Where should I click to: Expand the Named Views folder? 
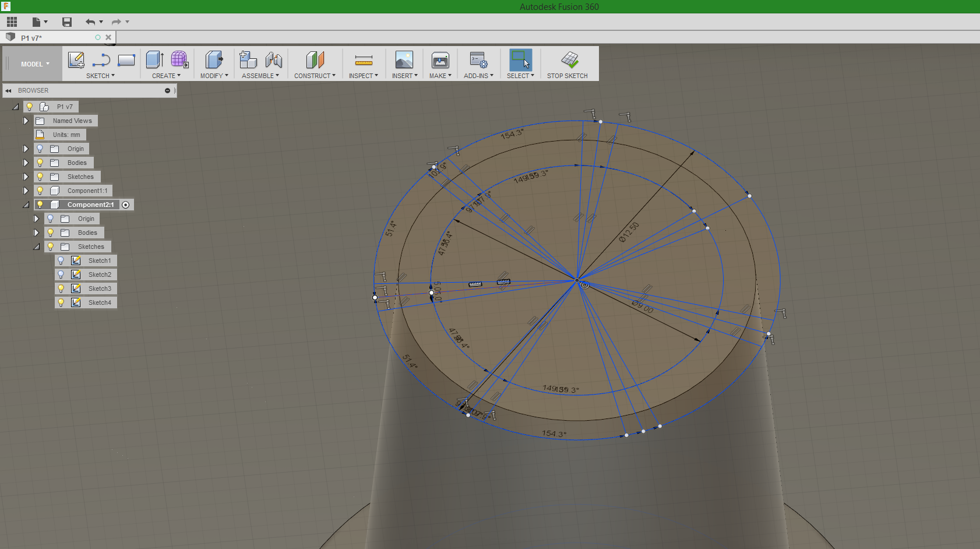coord(26,121)
